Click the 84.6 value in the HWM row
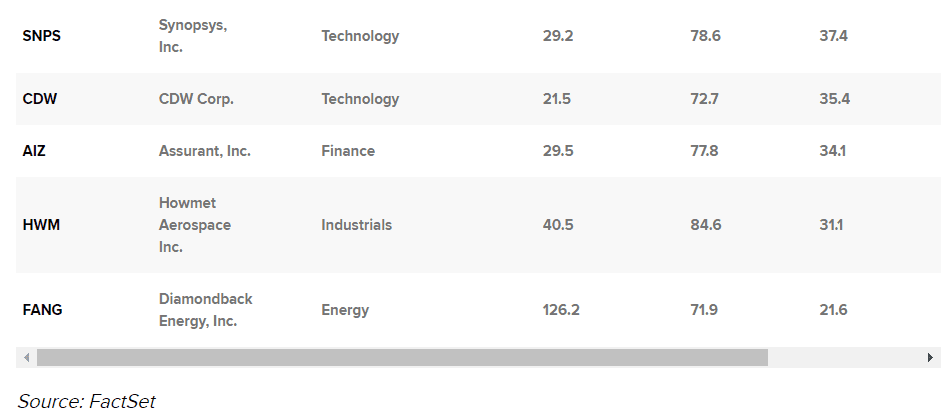 tap(705, 225)
